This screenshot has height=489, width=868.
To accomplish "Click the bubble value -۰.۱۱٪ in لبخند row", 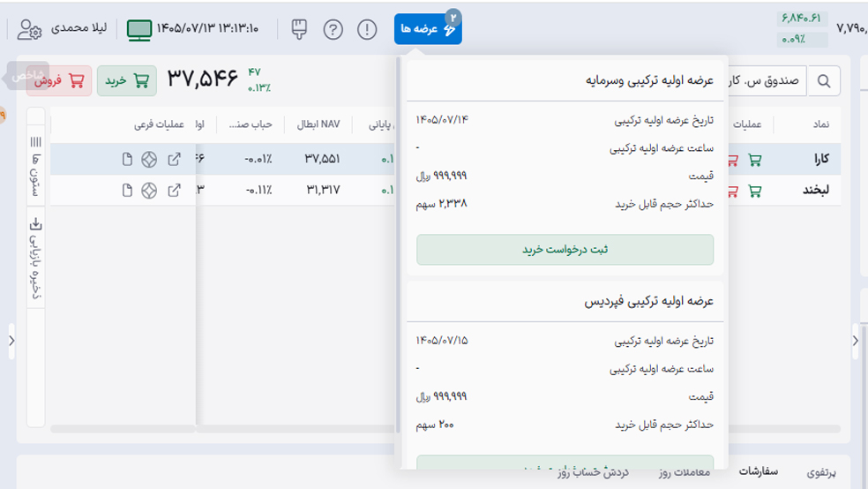I will pos(258,191).
